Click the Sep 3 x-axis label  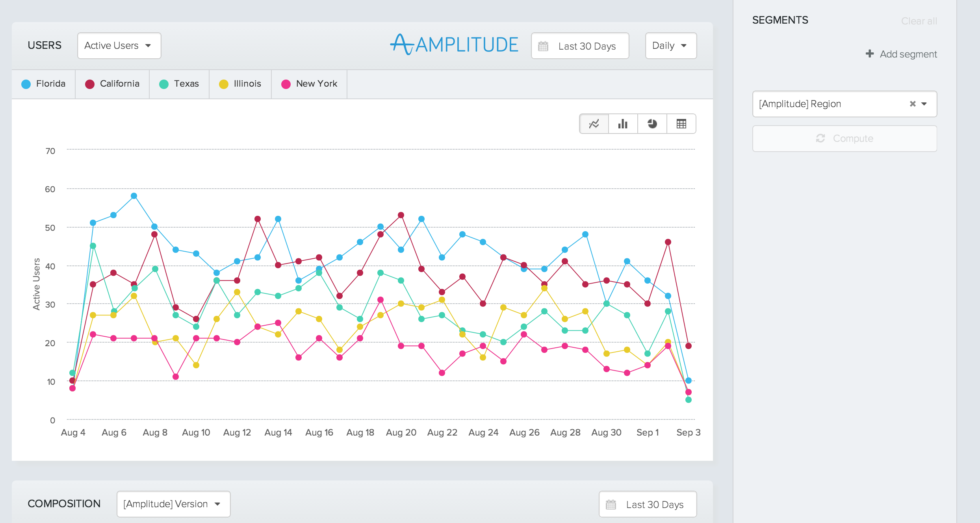(689, 432)
